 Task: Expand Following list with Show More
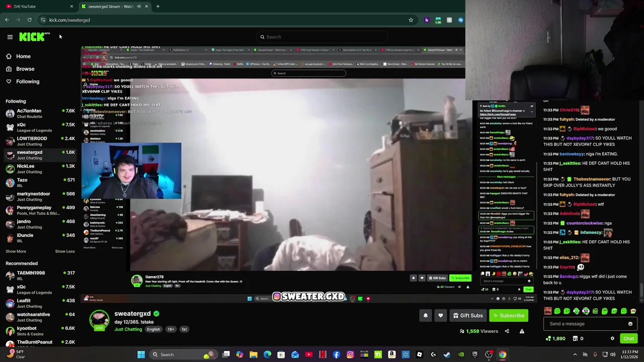pos(16,251)
